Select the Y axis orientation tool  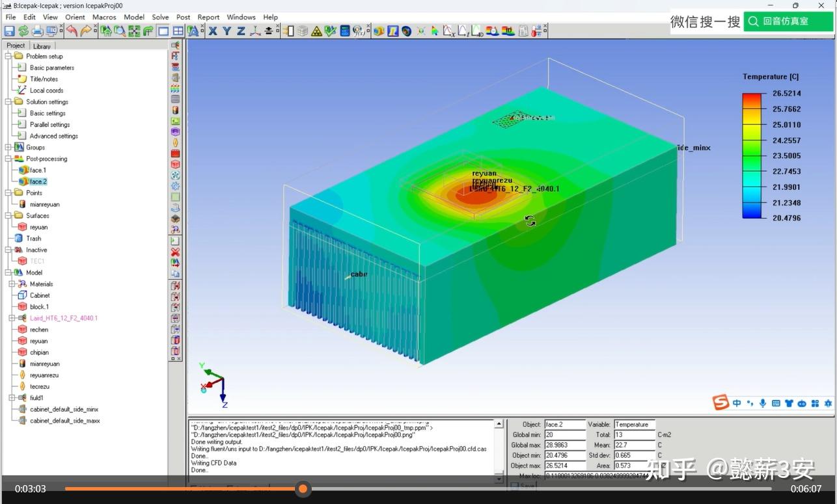(226, 31)
